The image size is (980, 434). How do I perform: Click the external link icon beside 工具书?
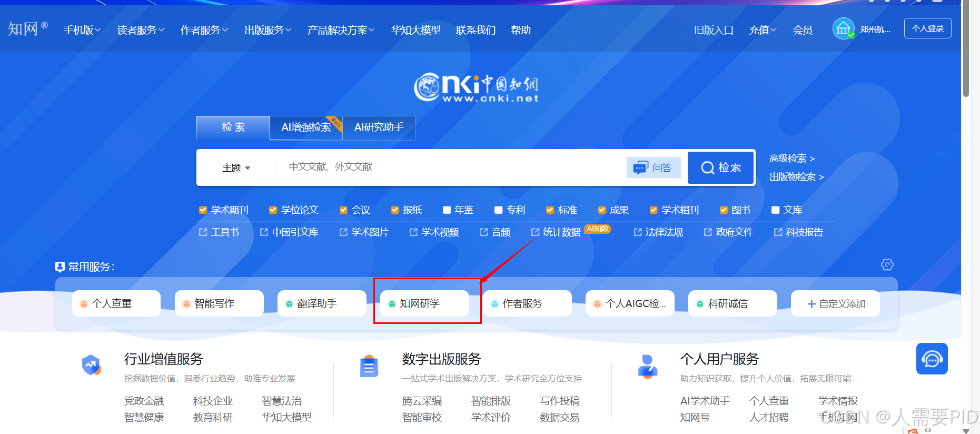[203, 232]
